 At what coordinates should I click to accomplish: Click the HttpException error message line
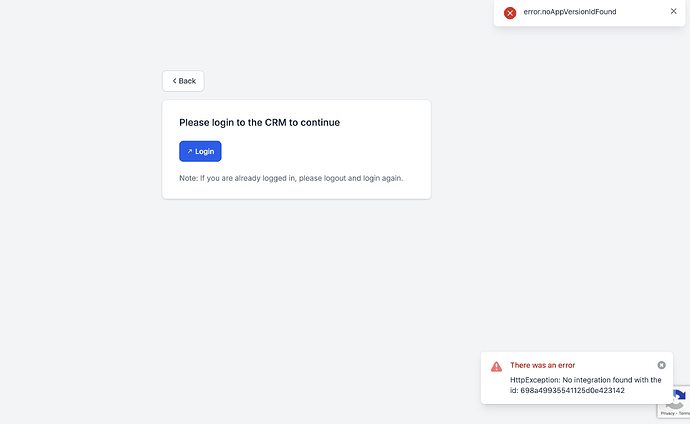tap(585, 380)
